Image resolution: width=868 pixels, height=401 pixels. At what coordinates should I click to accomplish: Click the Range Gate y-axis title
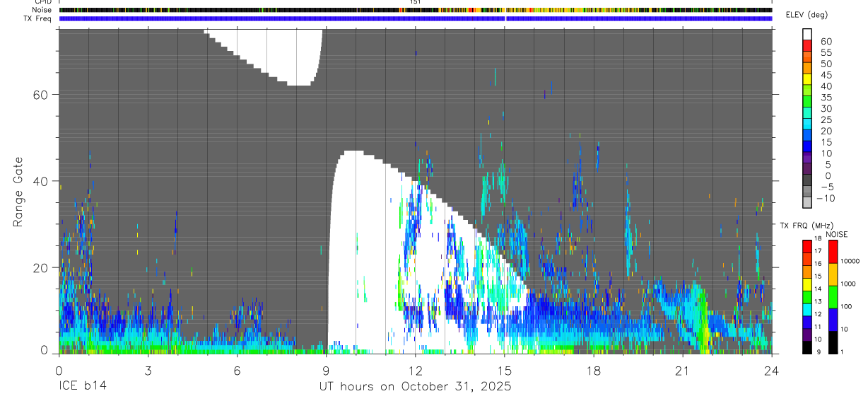click(x=20, y=191)
